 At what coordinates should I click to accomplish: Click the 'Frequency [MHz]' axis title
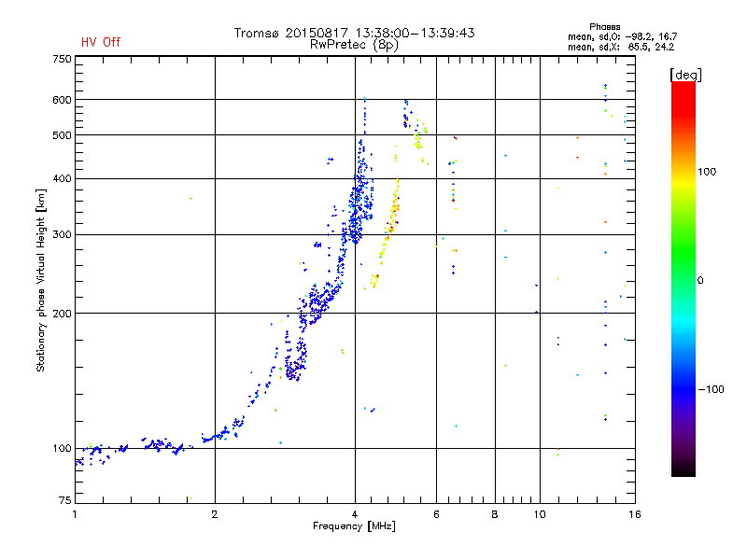(354, 526)
